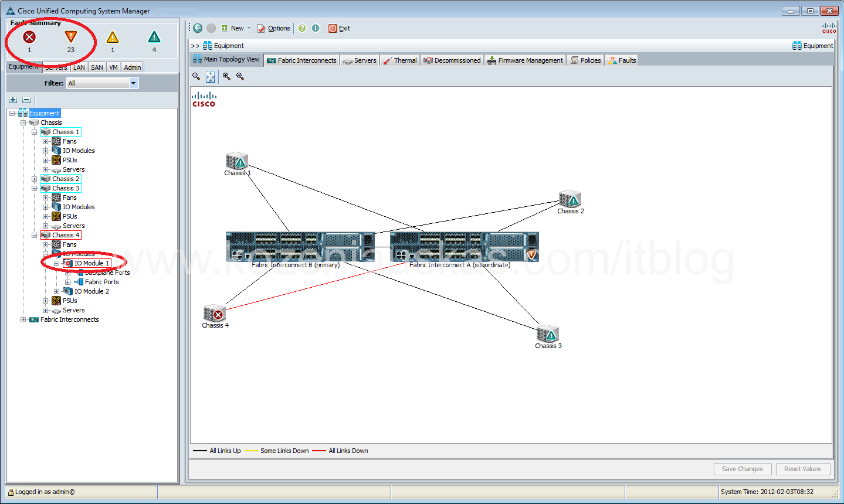The width and height of the screenshot is (844, 504).
Task: Expand PSUs under Chassis 4
Action: click(46, 301)
